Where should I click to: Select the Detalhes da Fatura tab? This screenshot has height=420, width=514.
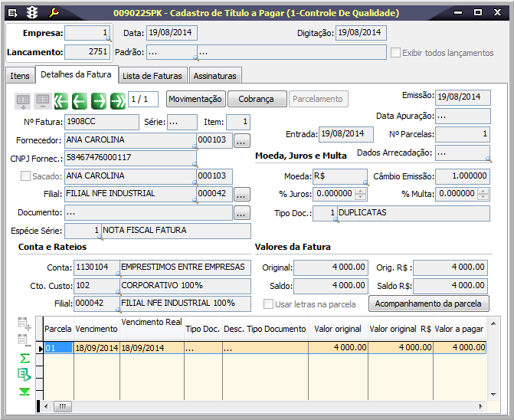76,74
